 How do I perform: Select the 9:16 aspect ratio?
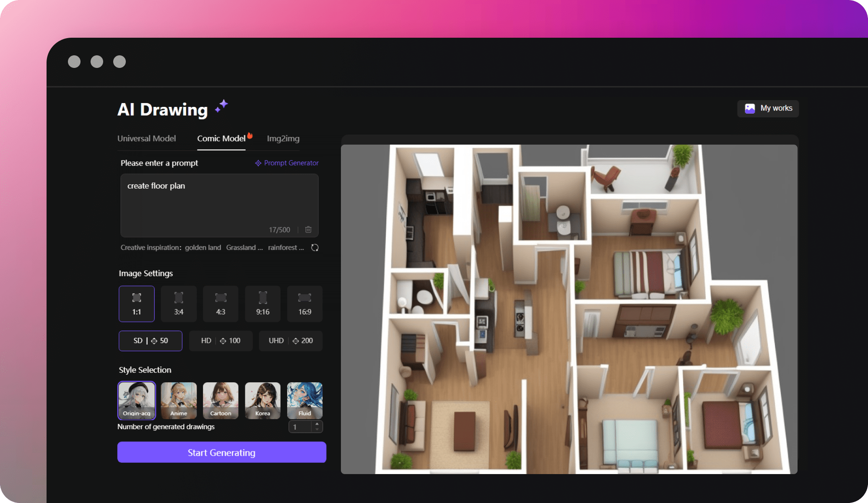(262, 303)
